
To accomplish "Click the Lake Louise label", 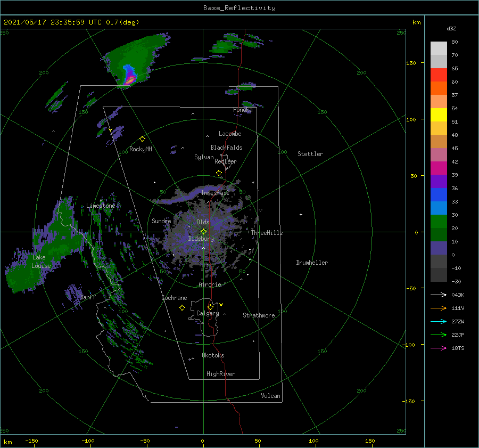I will [41, 262].
